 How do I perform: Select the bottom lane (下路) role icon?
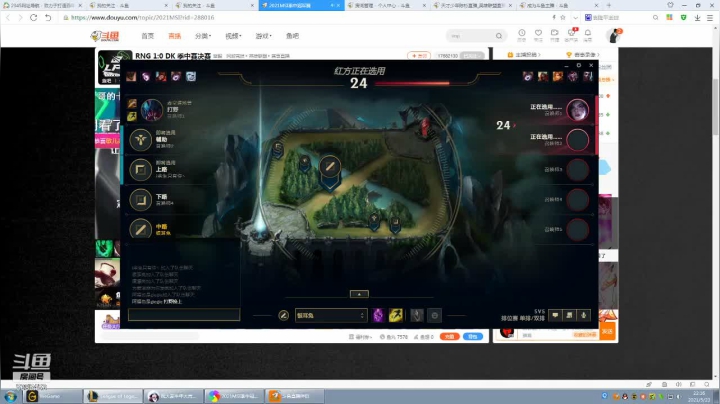point(141,200)
